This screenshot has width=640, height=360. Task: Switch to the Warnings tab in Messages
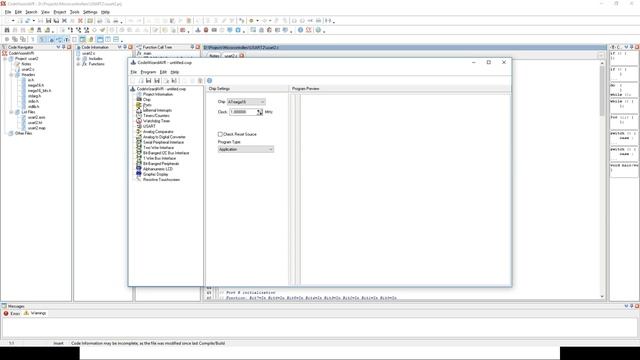pos(35,313)
